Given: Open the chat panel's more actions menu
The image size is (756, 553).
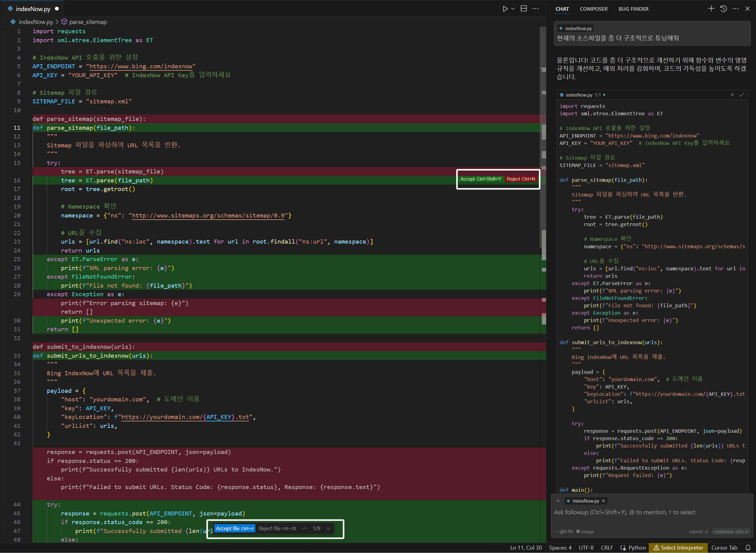Looking at the screenshot, I should [736, 8].
